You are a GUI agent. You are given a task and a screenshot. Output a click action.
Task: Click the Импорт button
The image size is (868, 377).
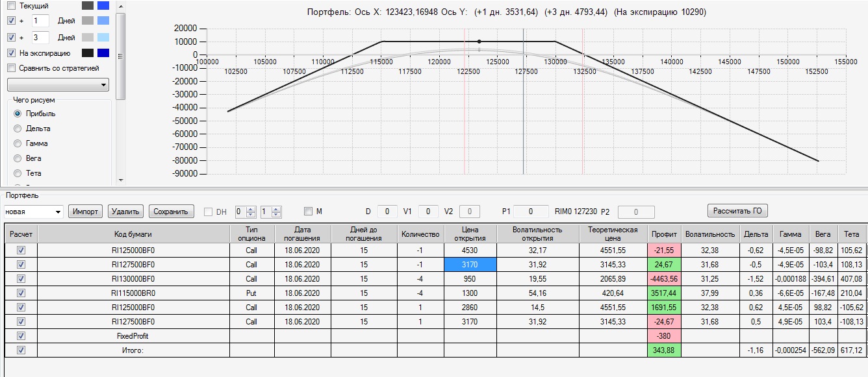point(86,212)
